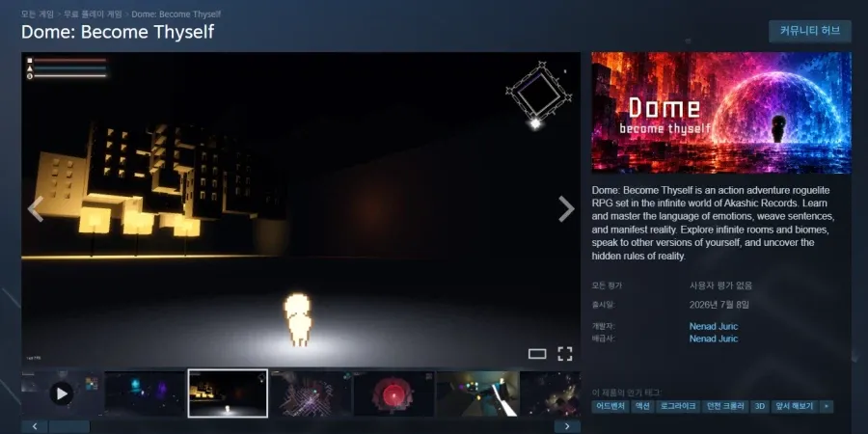Select the currently highlighted dark building thumbnail
This screenshot has height=434, width=868.
pyautogui.click(x=228, y=393)
